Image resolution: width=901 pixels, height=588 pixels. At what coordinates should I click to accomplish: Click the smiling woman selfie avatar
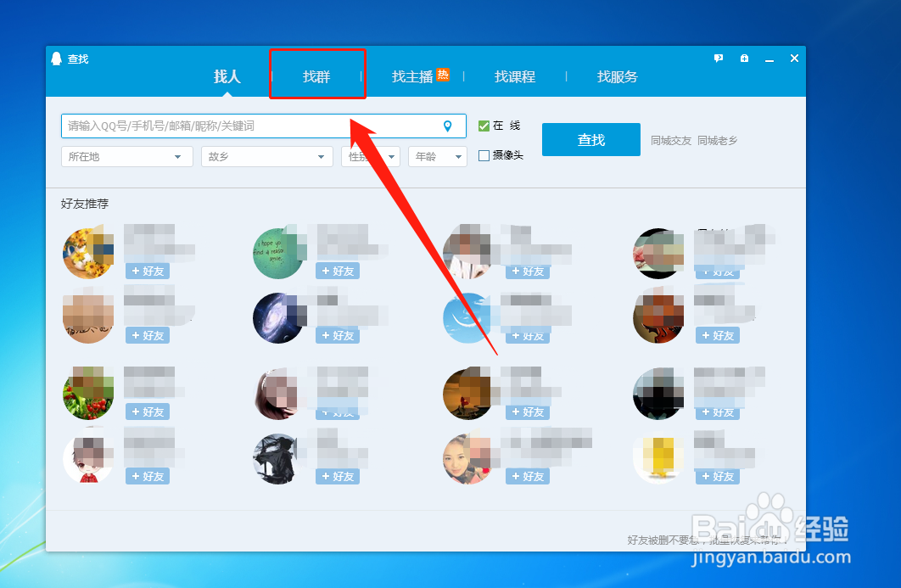point(468,459)
